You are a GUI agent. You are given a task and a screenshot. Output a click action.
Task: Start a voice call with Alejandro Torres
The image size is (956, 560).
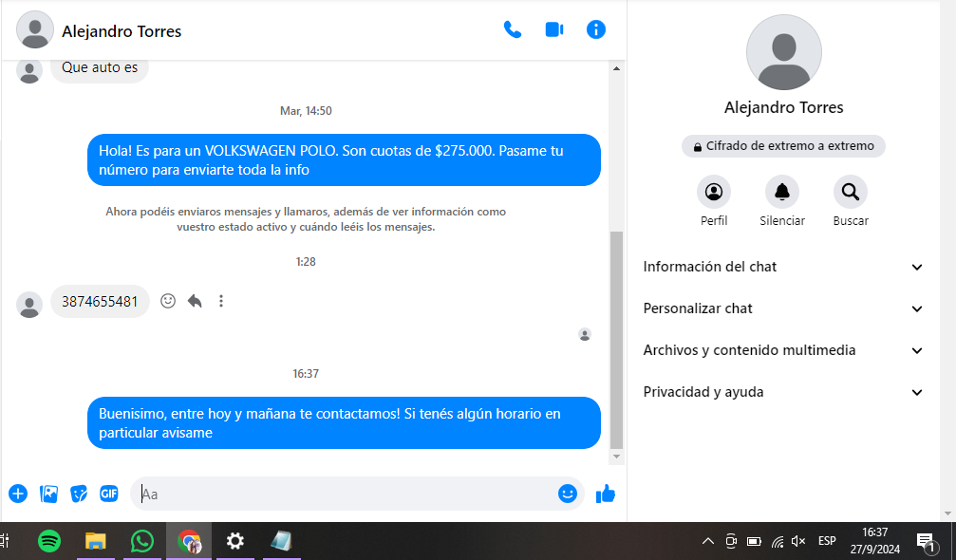click(513, 29)
